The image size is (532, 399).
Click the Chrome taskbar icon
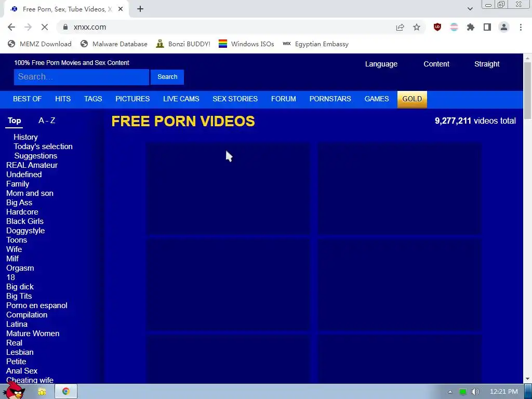coord(66,392)
